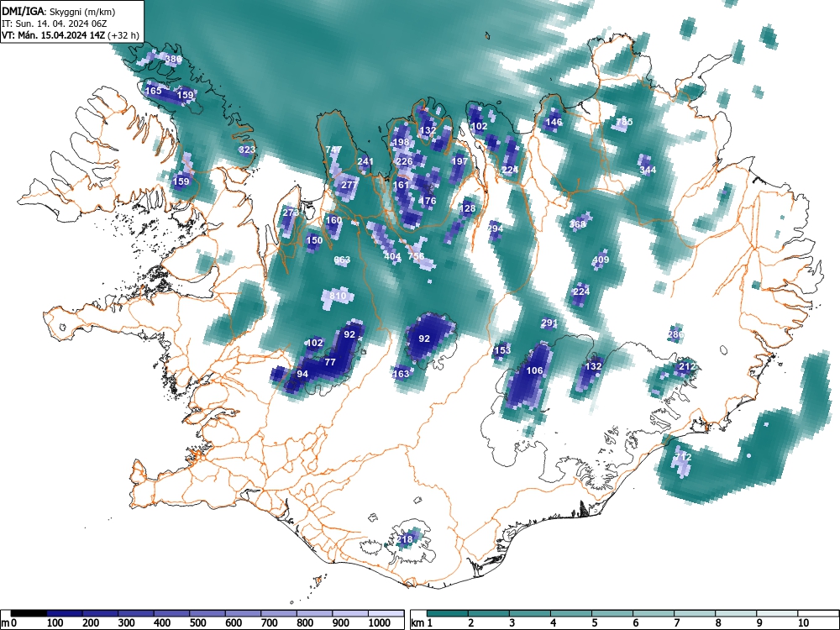Click visibility value 165 on the map

153,91
